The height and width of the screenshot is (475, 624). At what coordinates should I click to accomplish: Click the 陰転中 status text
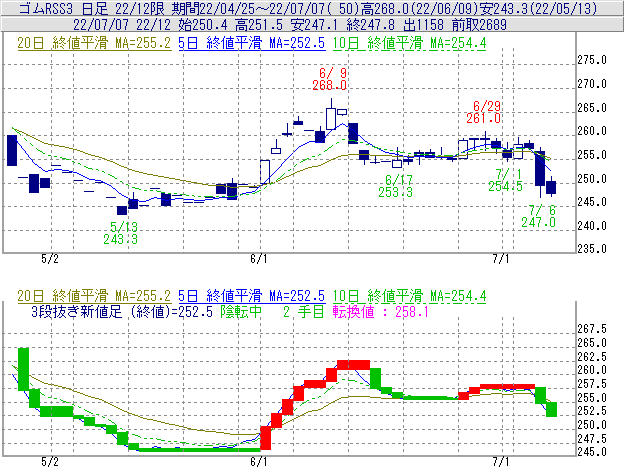(241, 311)
